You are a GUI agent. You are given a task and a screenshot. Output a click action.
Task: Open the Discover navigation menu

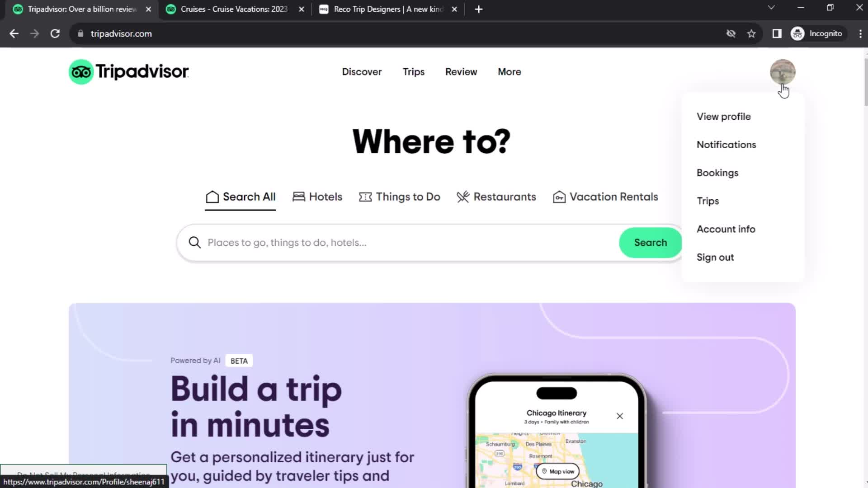(x=362, y=71)
